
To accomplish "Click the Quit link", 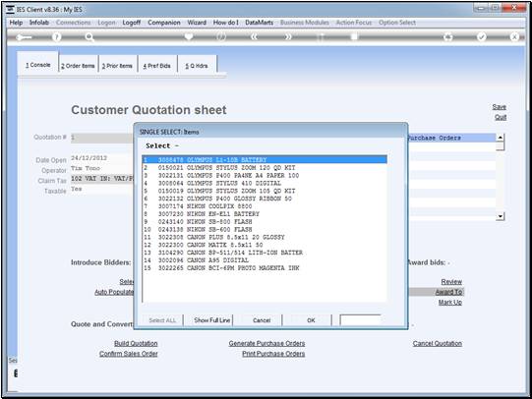I will click(x=501, y=117).
